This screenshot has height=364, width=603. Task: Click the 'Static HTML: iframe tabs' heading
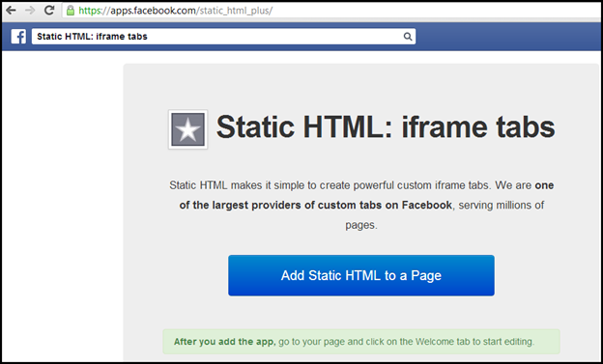click(386, 127)
